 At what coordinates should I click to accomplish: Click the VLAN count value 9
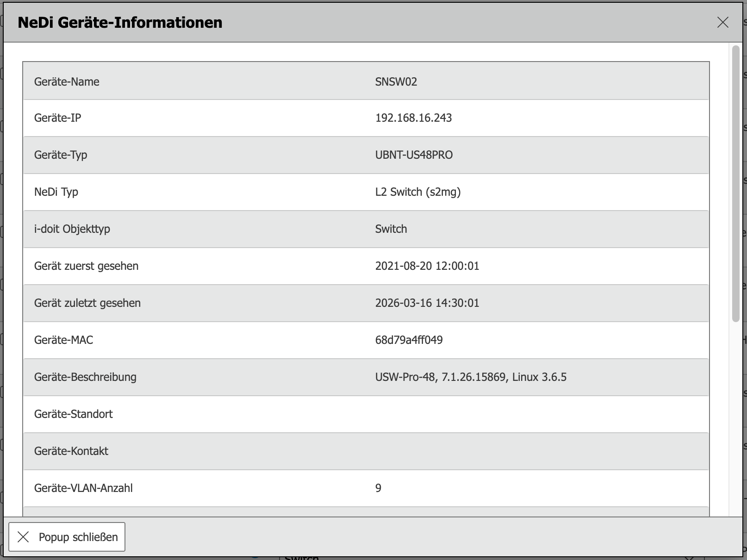coord(378,488)
